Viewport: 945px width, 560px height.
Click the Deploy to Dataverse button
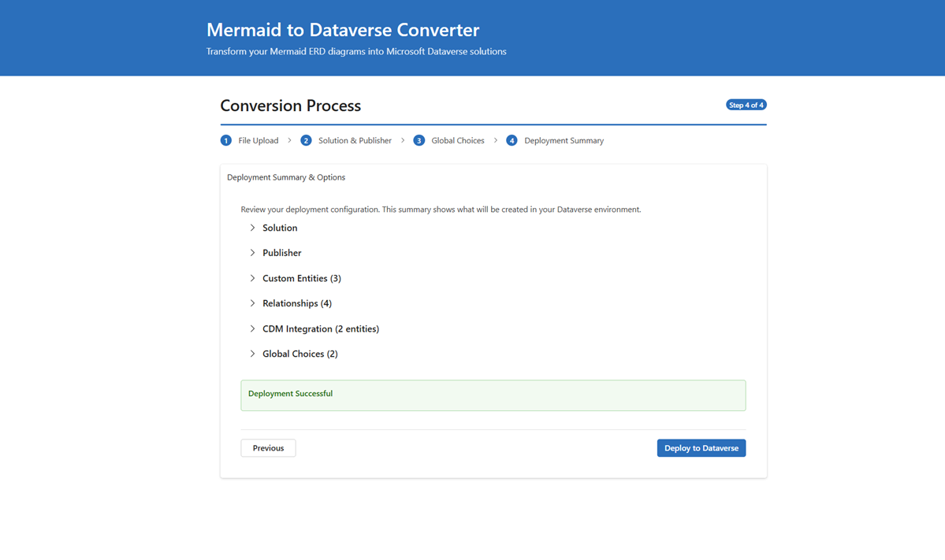(701, 447)
